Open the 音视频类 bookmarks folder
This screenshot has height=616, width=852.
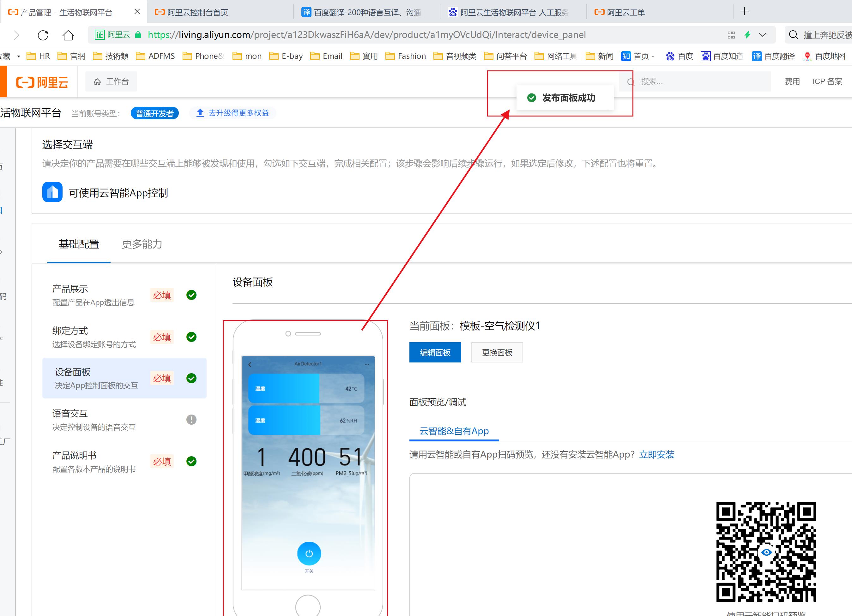click(x=455, y=56)
